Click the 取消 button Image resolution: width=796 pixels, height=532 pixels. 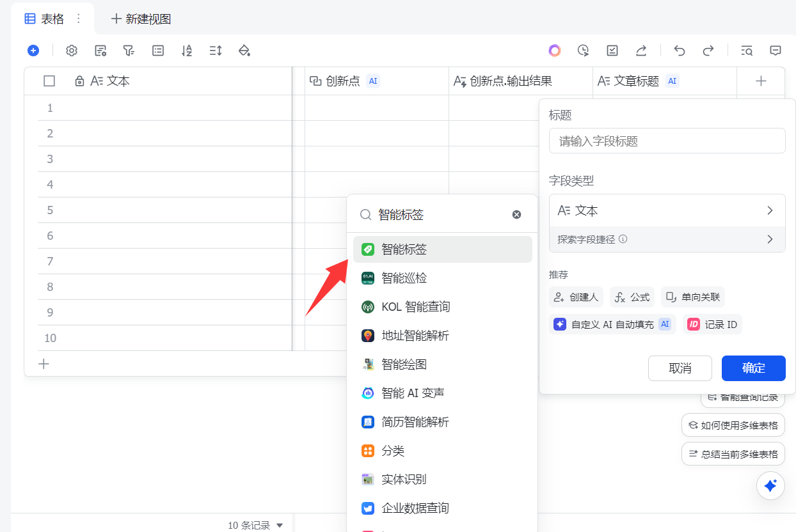680,368
